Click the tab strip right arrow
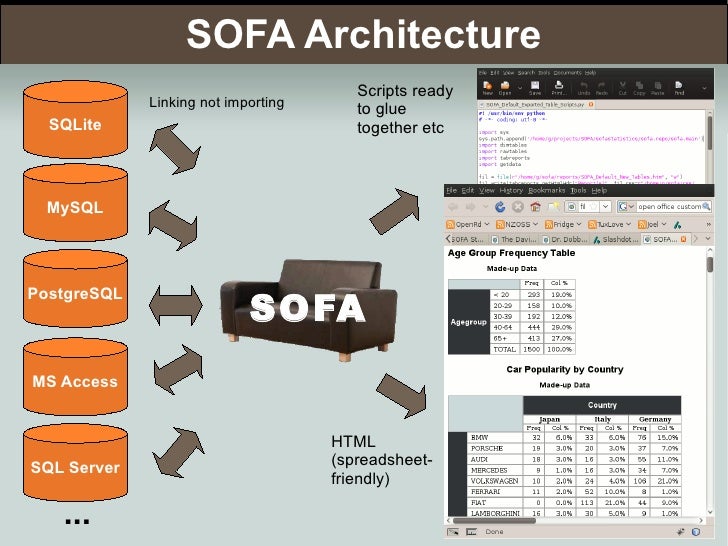Viewport: 728px width, 546px height. point(696,239)
